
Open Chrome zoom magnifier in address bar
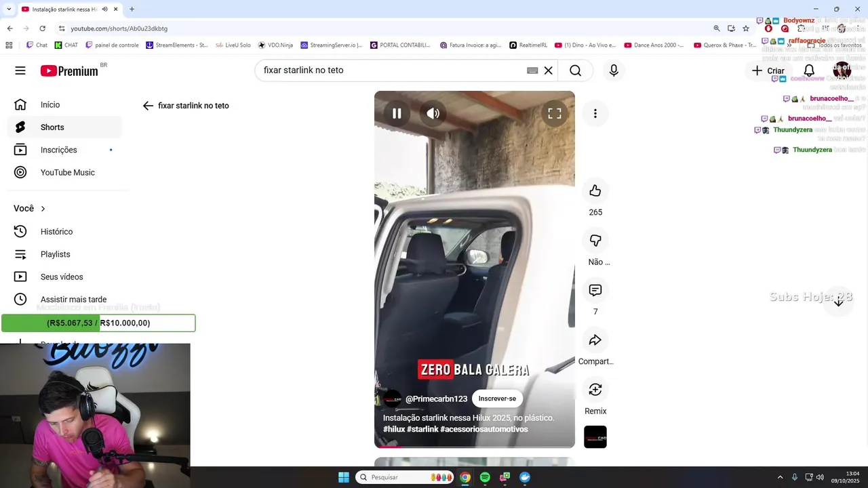(x=717, y=28)
